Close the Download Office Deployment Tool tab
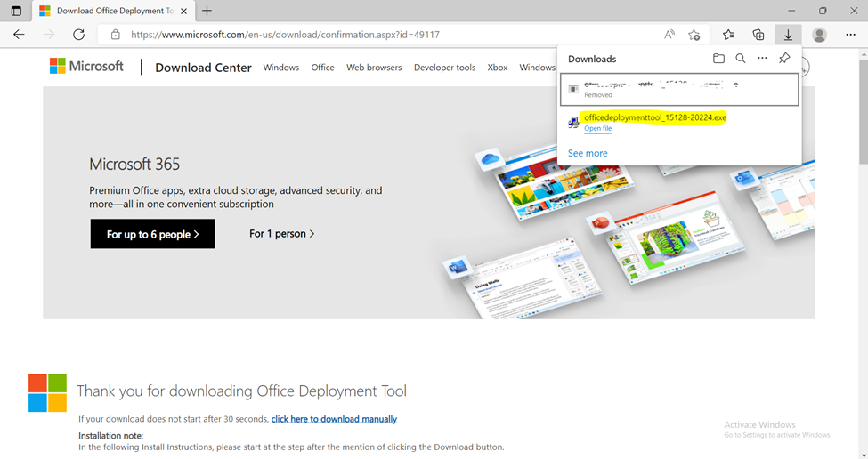The image size is (868, 459). point(183,11)
